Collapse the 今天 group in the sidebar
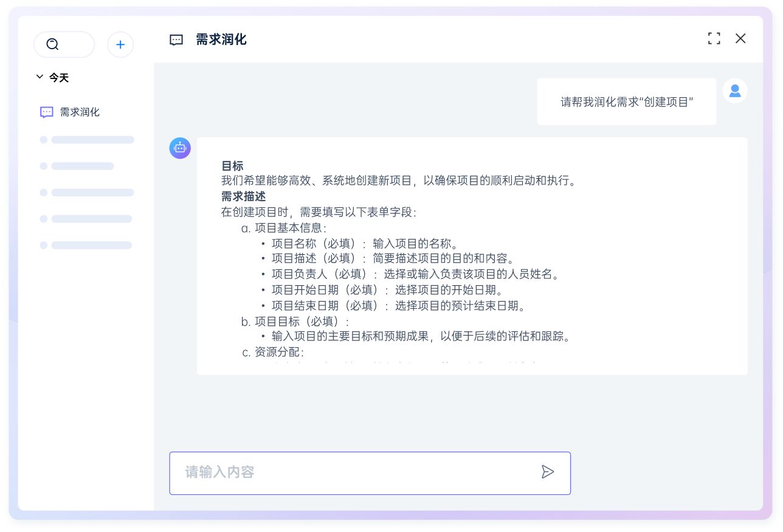 click(38, 77)
